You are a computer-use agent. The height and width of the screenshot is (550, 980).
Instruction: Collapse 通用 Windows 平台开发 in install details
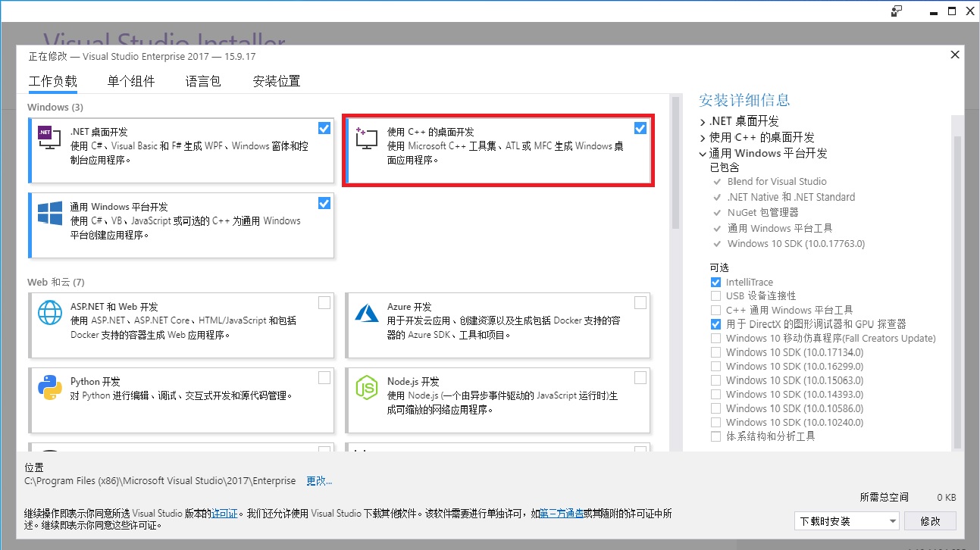[703, 153]
